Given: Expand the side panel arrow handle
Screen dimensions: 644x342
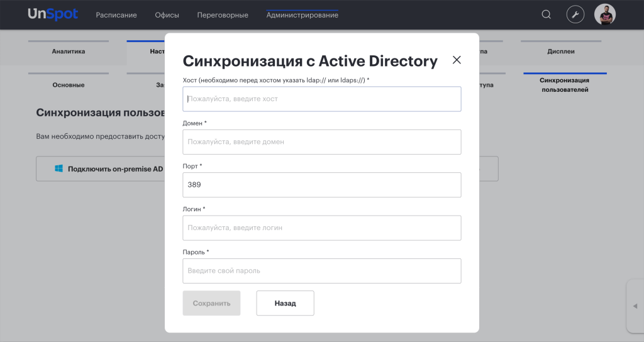Looking at the screenshot, I should click(635, 306).
